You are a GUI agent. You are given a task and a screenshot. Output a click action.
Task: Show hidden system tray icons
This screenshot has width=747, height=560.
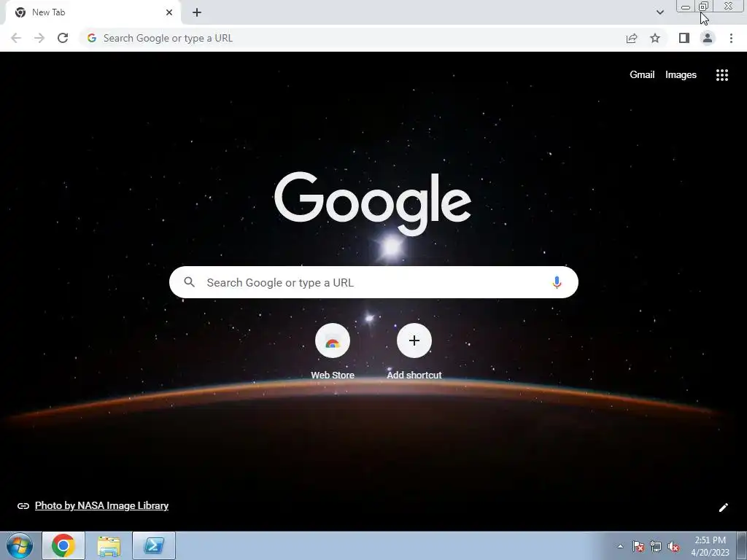tap(620, 546)
